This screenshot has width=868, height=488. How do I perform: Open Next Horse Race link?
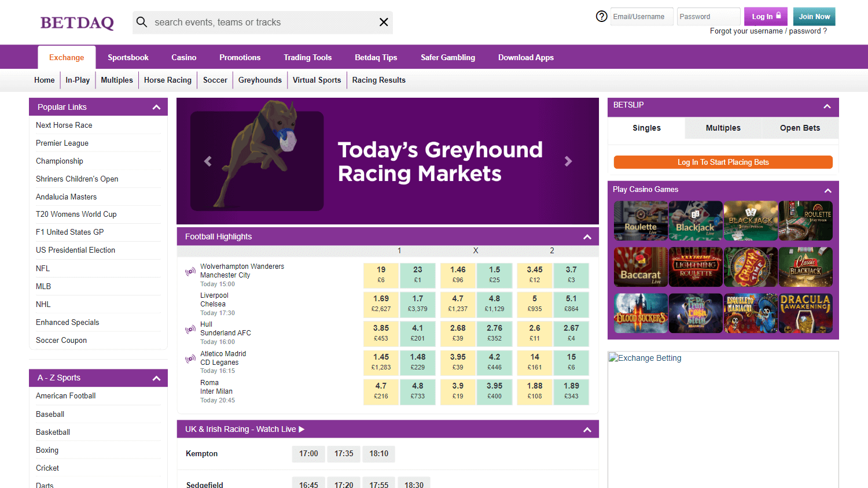tap(64, 125)
